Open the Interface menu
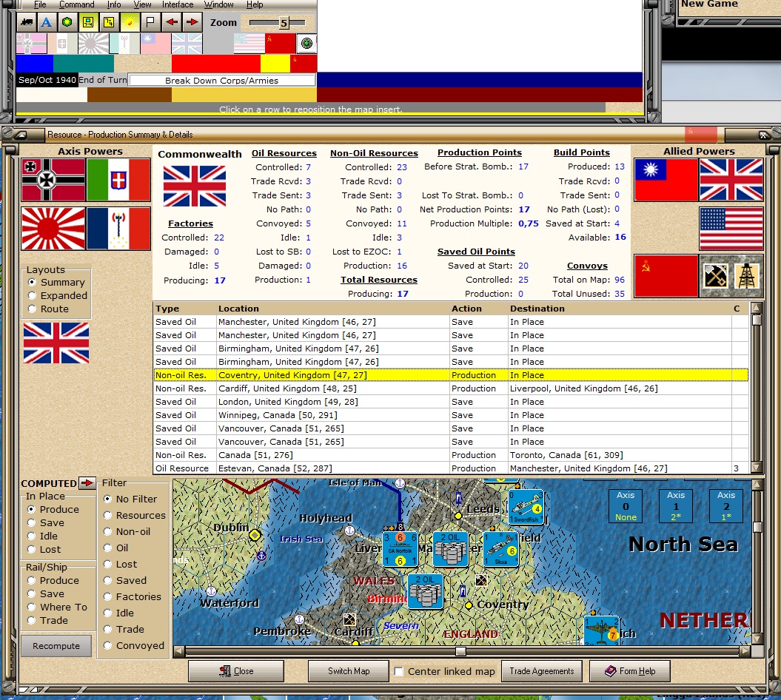The image size is (781, 700). 178,4
